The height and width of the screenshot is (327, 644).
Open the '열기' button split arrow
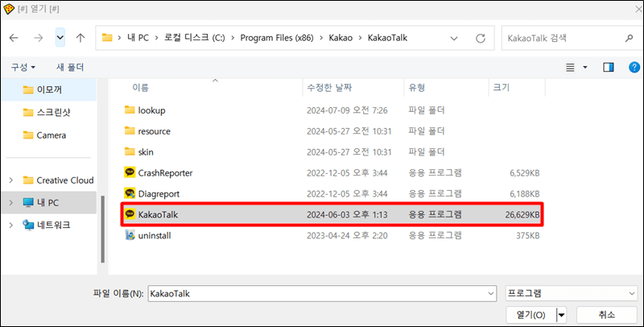tap(561, 315)
